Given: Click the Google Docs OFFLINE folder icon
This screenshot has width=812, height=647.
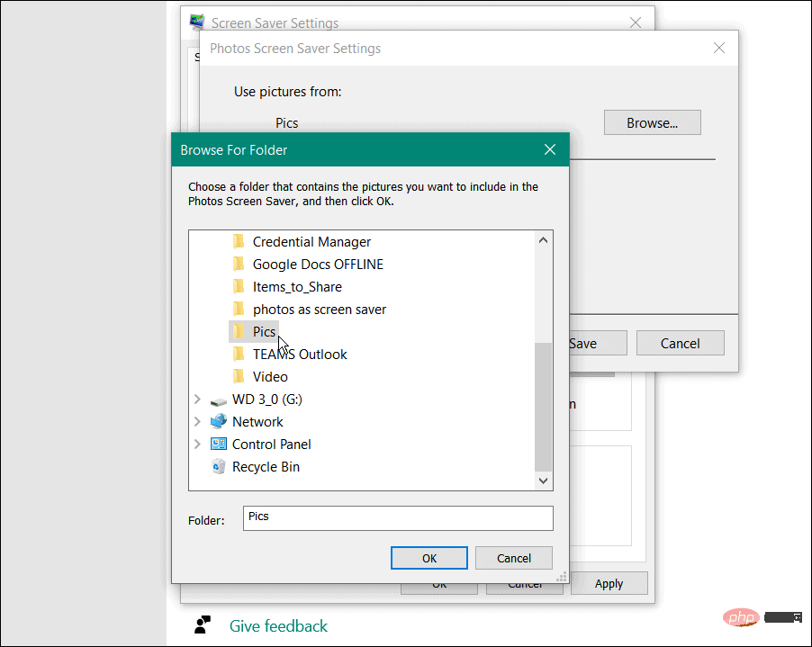Looking at the screenshot, I should [x=239, y=264].
